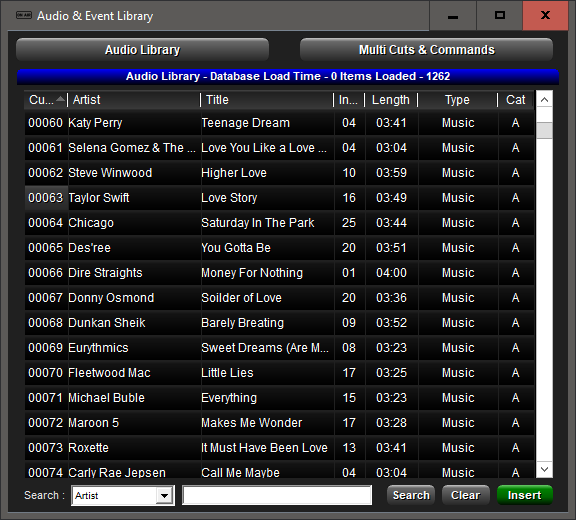The height and width of the screenshot is (520, 576).
Task: Click the Clear button
Action: [466, 495]
